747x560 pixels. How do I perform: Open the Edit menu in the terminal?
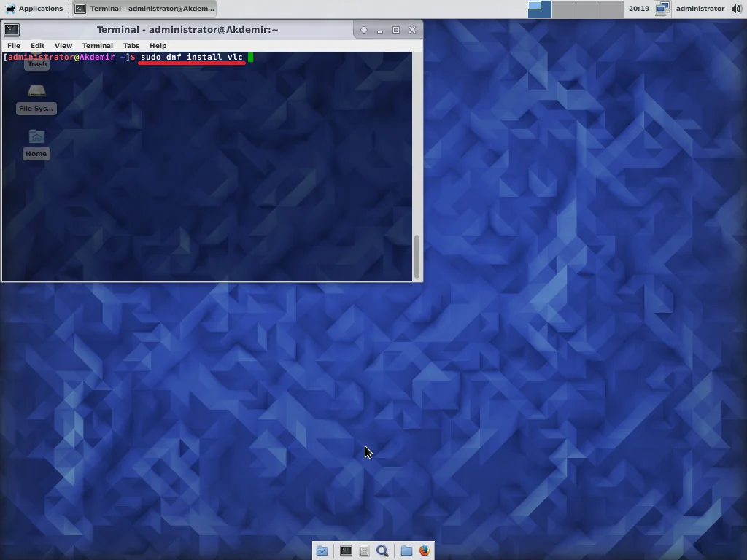point(37,45)
